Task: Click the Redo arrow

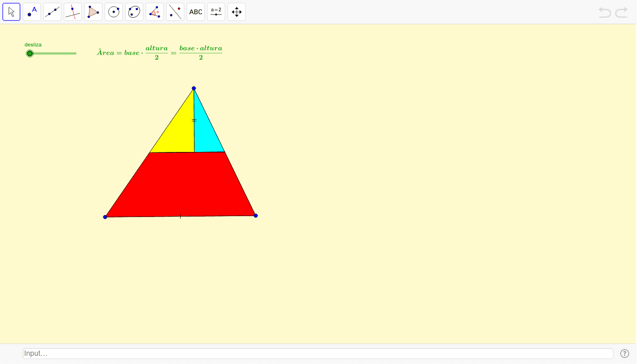Action: (x=622, y=12)
